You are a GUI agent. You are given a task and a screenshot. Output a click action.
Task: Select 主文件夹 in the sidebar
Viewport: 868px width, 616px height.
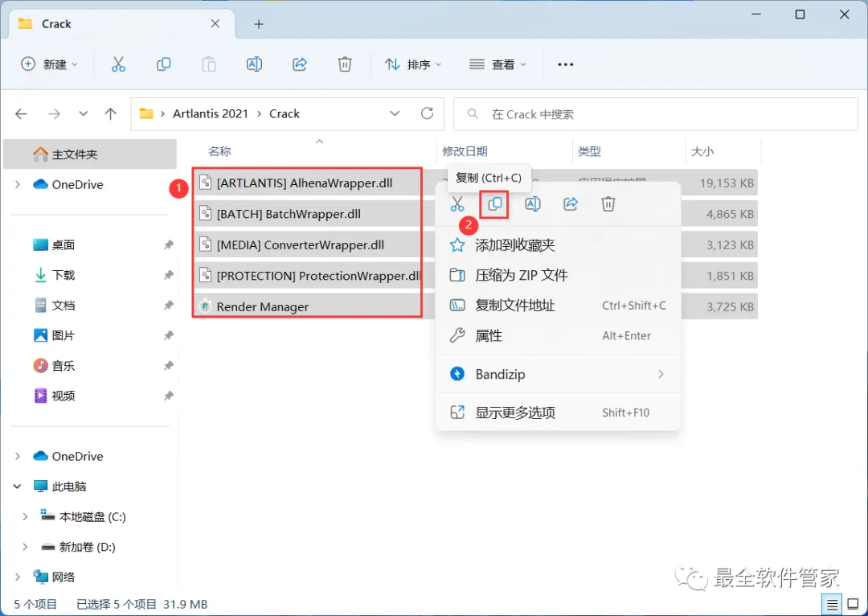(x=90, y=154)
